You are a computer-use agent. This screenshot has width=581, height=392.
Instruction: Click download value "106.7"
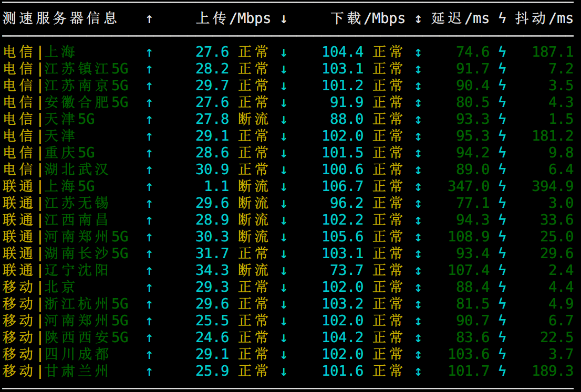pyautogui.click(x=343, y=186)
